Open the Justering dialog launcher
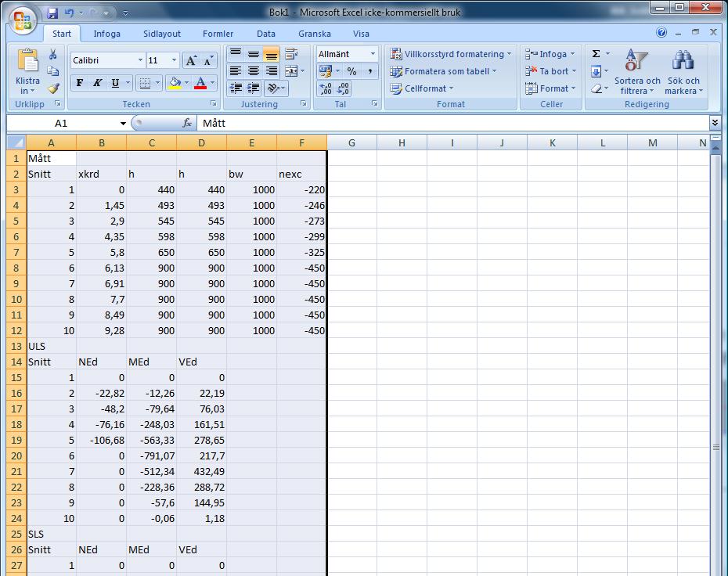The height and width of the screenshot is (576, 728). (303, 103)
